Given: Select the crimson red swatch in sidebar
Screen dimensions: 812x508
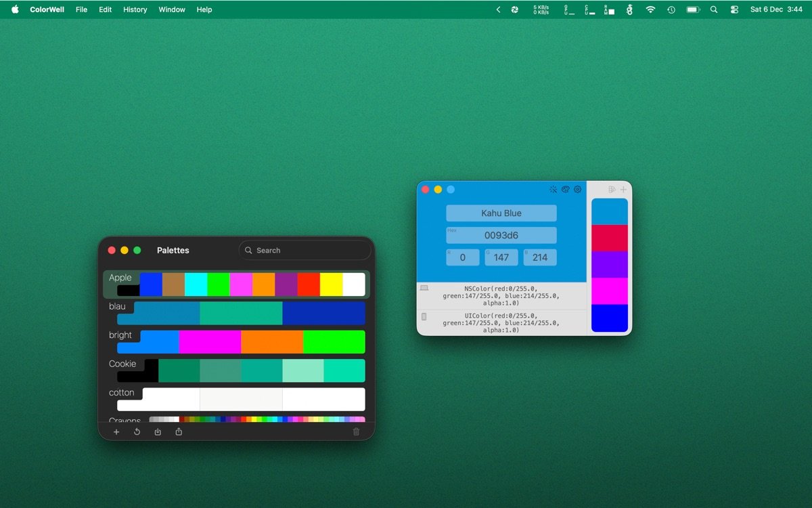Looking at the screenshot, I should pos(609,238).
